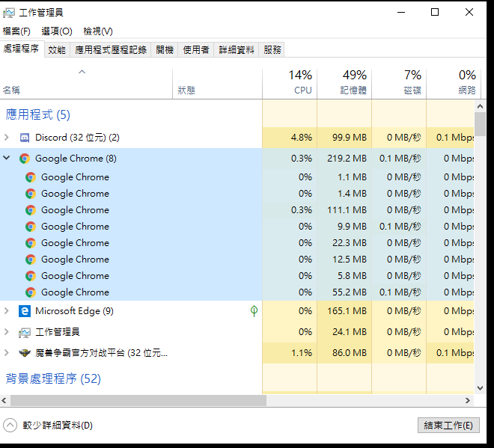Click the vertical scrollbar up arrow

pyautogui.click(x=480, y=106)
